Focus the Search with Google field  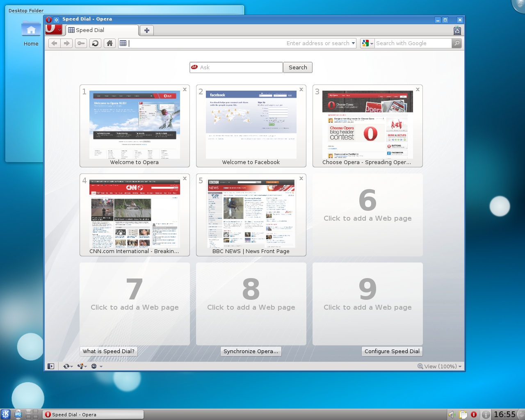coord(413,43)
